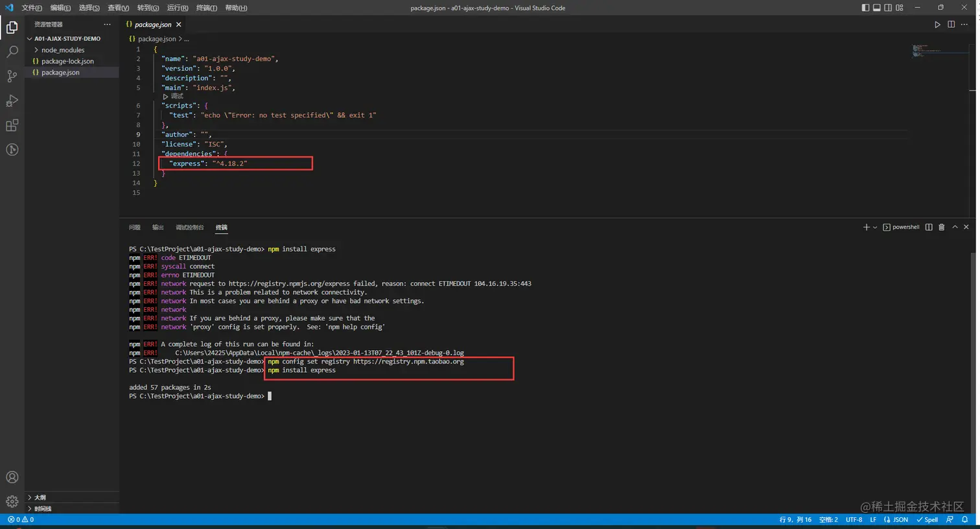Open the Source Control view
980x529 pixels.
coord(12,76)
